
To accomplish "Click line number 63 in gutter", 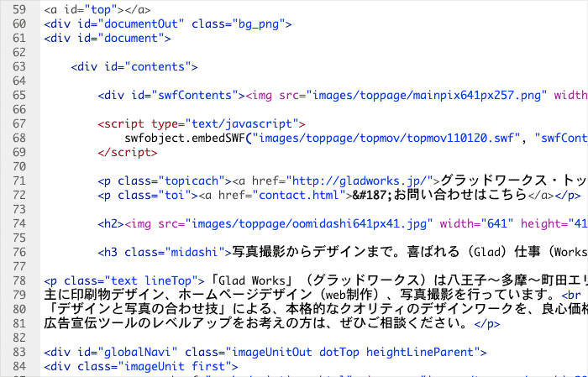I will pos(19,66).
